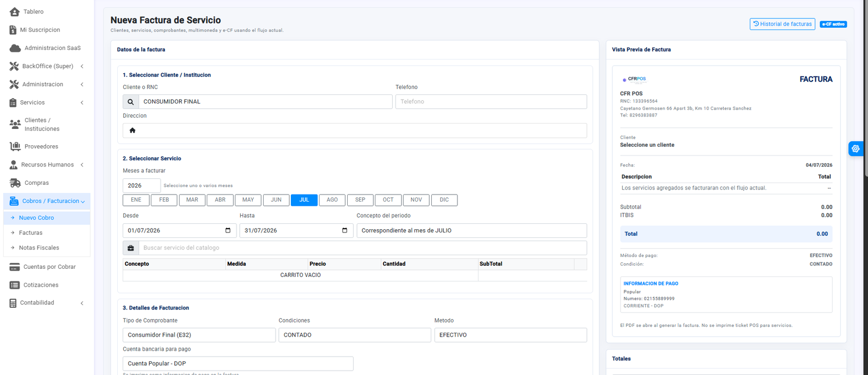Image resolution: width=868 pixels, height=375 pixels.
Task: Toggle the ENE month button
Action: [x=136, y=200]
